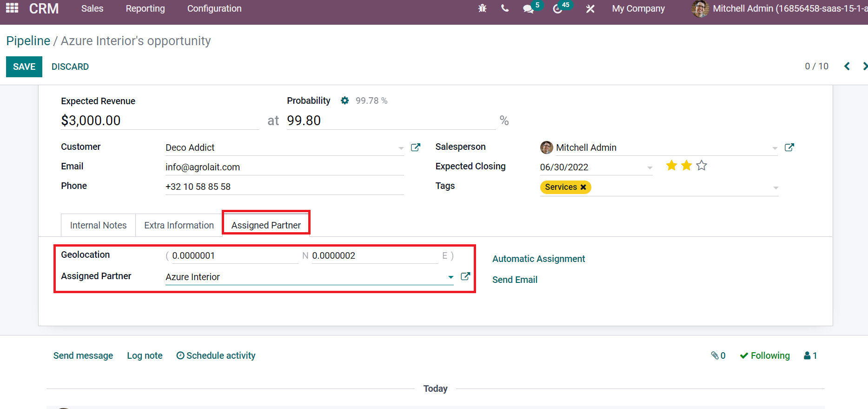Open My Company switcher
868x409 pixels.
pos(638,8)
